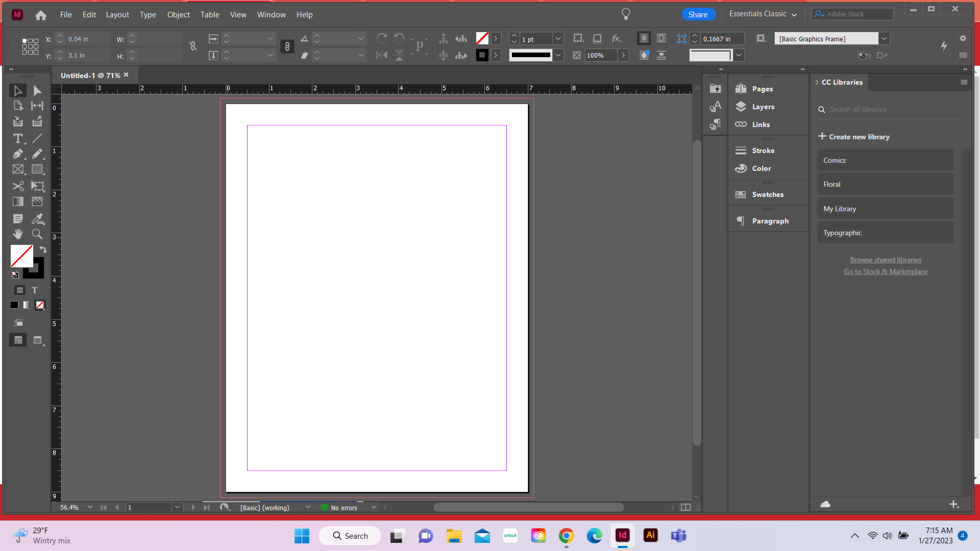Select the Eyedropper tool
The width and height of the screenshot is (980, 551).
click(38, 219)
